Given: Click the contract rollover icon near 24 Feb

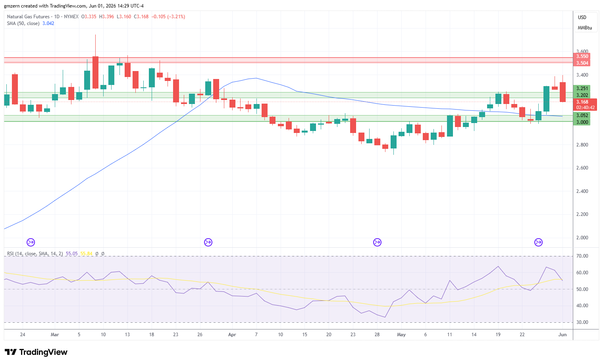Looking at the screenshot, I should [x=31, y=242].
